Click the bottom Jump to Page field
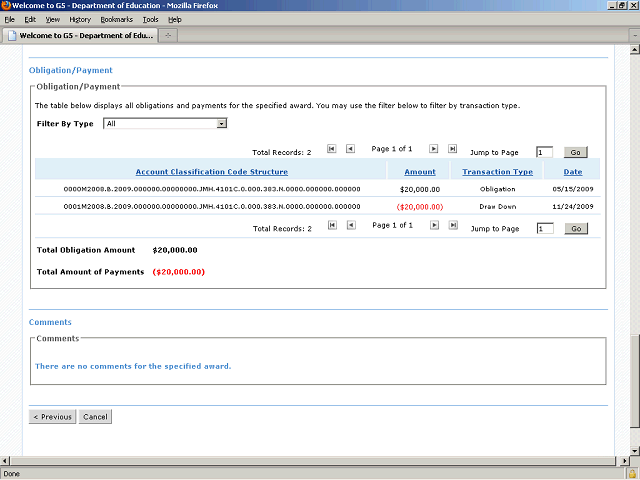Image resolution: width=640 pixels, height=480 pixels. point(544,229)
